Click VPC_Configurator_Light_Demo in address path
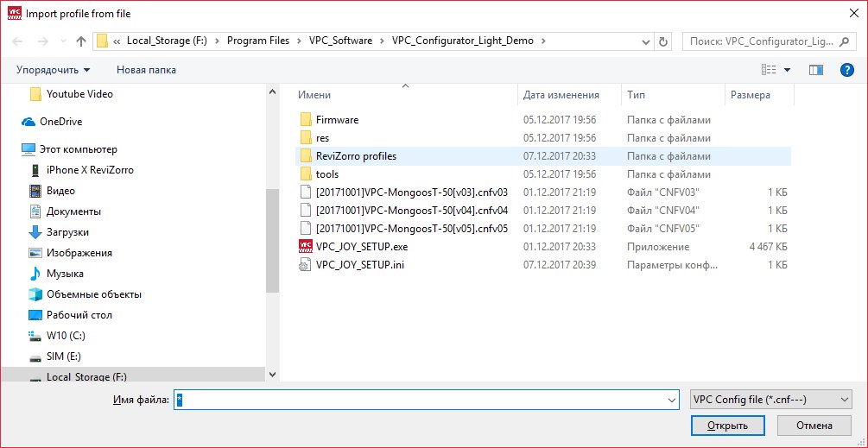 pyautogui.click(x=463, y=41)
